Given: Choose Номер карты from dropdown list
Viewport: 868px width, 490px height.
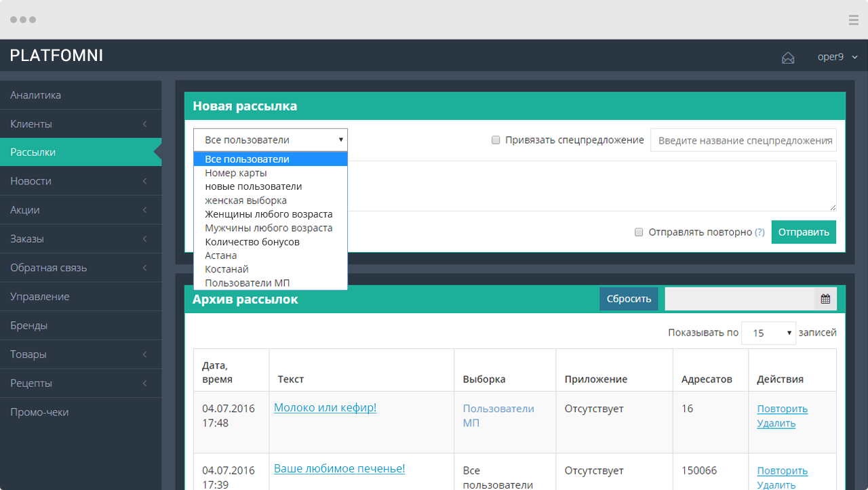Looking at the screenshot, I should tap(271, 173).
